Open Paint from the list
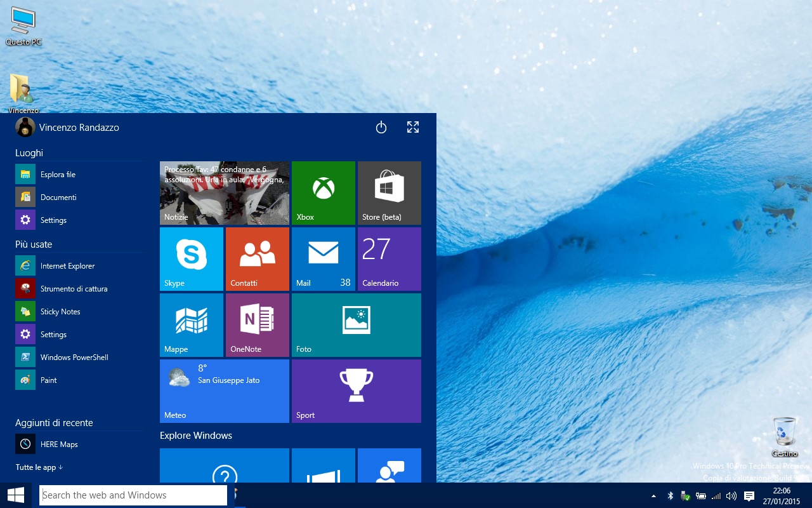 (79, 380)
